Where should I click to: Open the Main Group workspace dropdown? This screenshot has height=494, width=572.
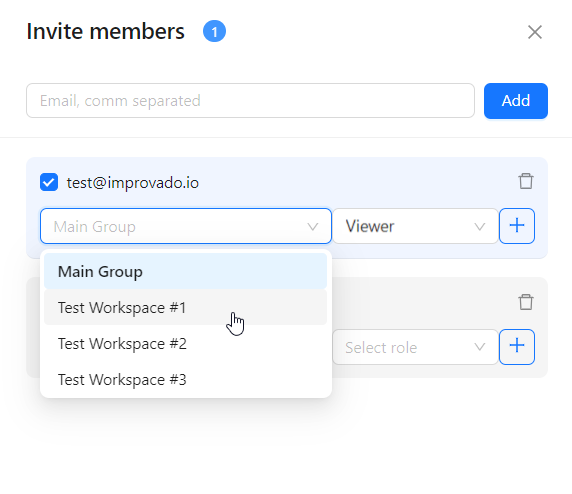pyautogui.click(x=186, y=226)
